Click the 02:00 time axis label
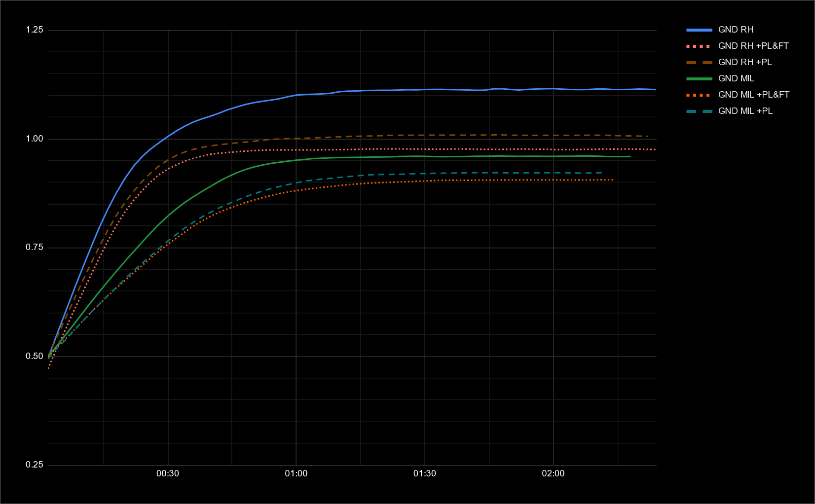Viewport: 815px width, 504px height. (x=553, y=474)
